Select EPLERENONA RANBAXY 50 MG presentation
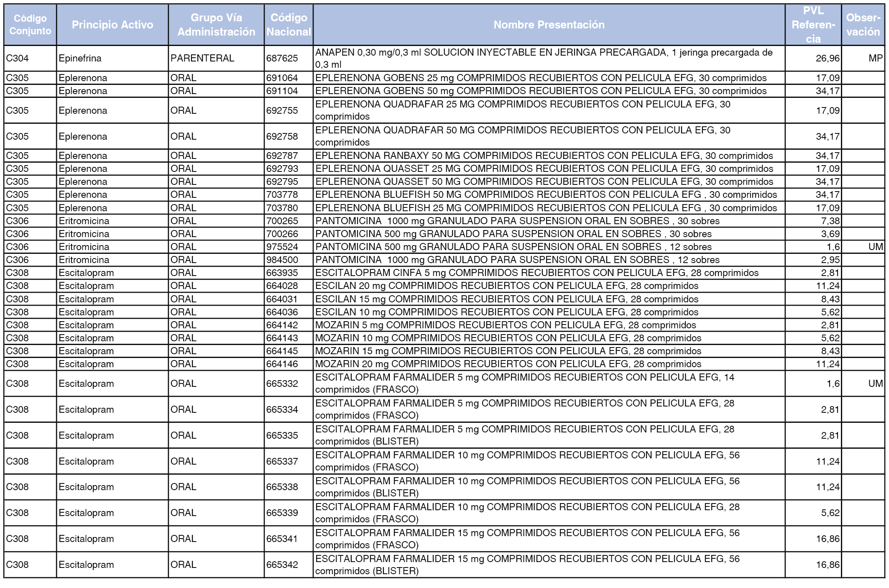 point(549,156)
